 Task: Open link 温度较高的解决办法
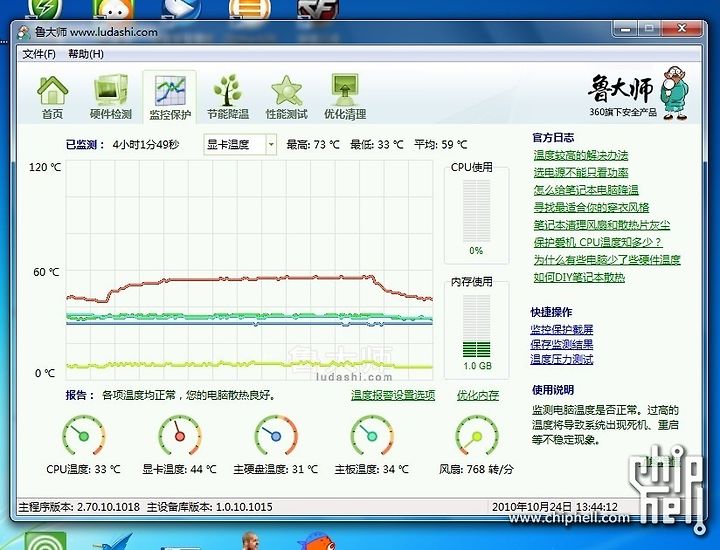(580, 155)
